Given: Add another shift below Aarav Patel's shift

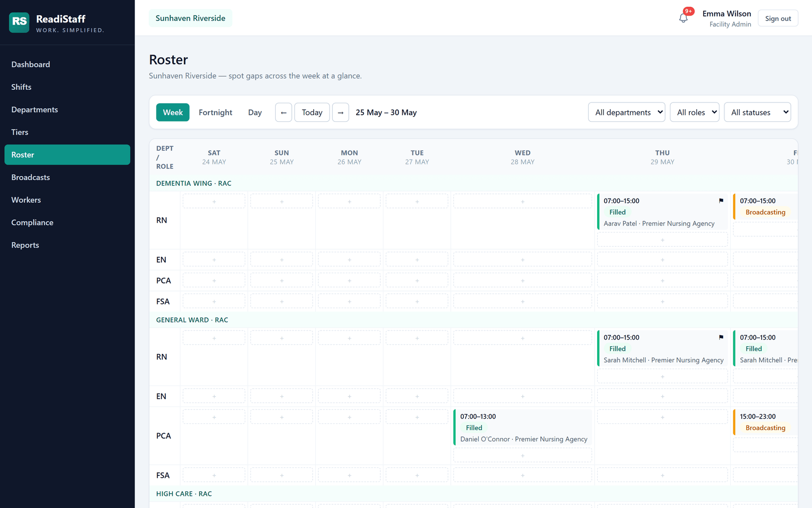Looking at the screenshot, I should (662, 240).
